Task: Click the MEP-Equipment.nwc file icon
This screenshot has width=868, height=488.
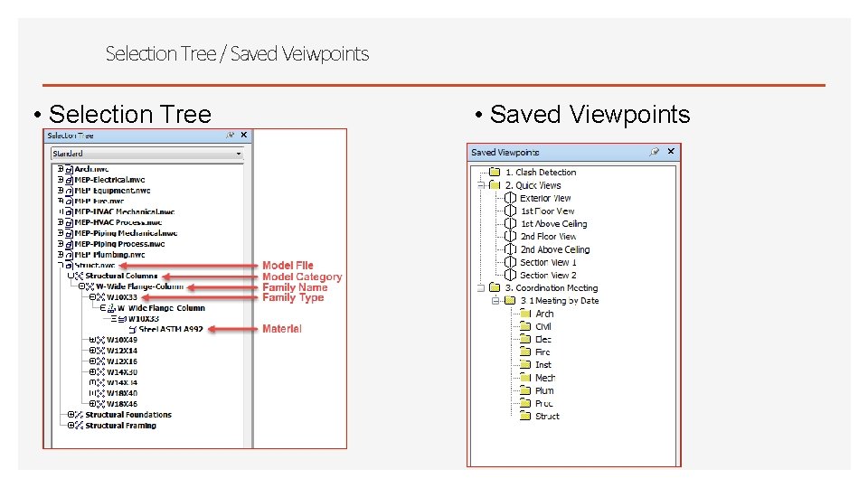Action: point(70,191)
